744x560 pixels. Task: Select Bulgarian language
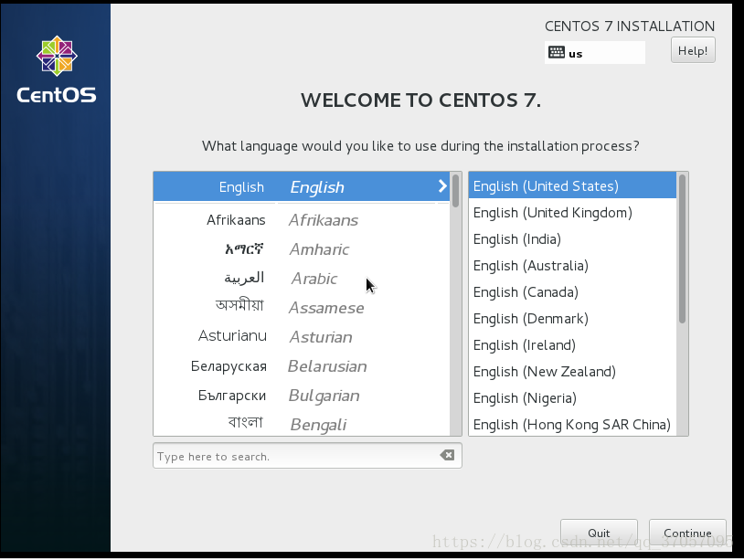(x=302, y=396)
